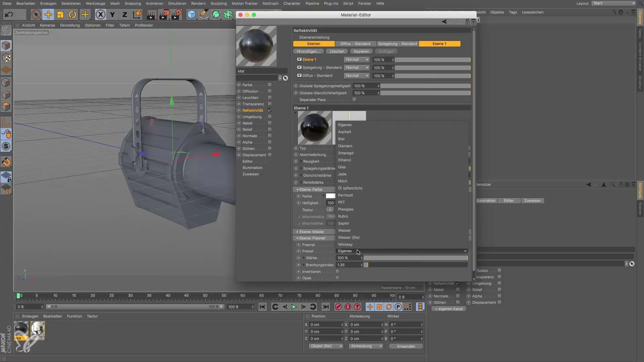Click the back arrow in Material-Editor
The height and width of the screenshot is (362, 644).
point(444,21)
